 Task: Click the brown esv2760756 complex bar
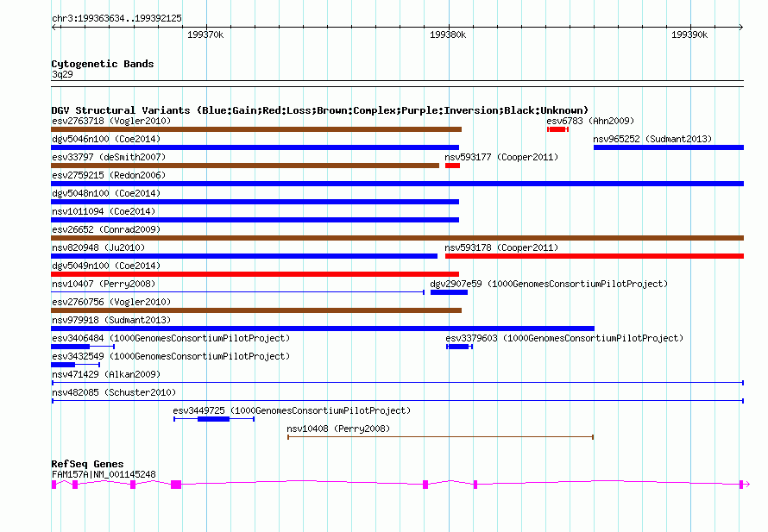tap(256, 310)
